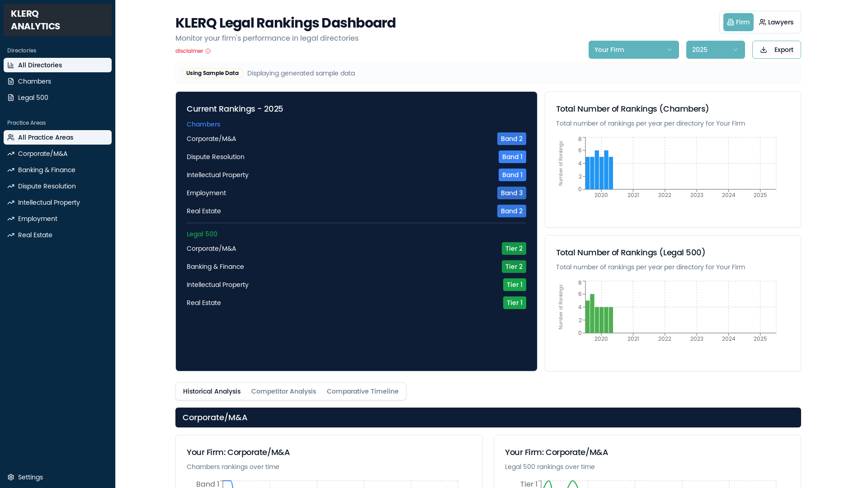Click the Settings gear icon

click(x=11, y=477)
